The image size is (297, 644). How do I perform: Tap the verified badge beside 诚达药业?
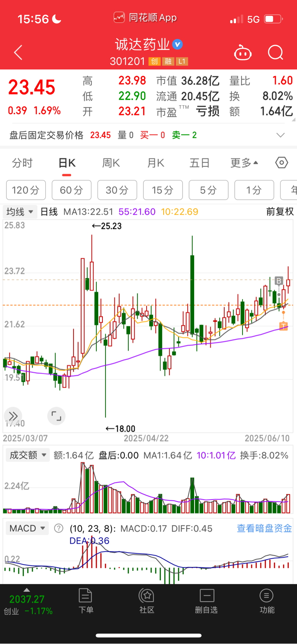(x=178, y=45)
